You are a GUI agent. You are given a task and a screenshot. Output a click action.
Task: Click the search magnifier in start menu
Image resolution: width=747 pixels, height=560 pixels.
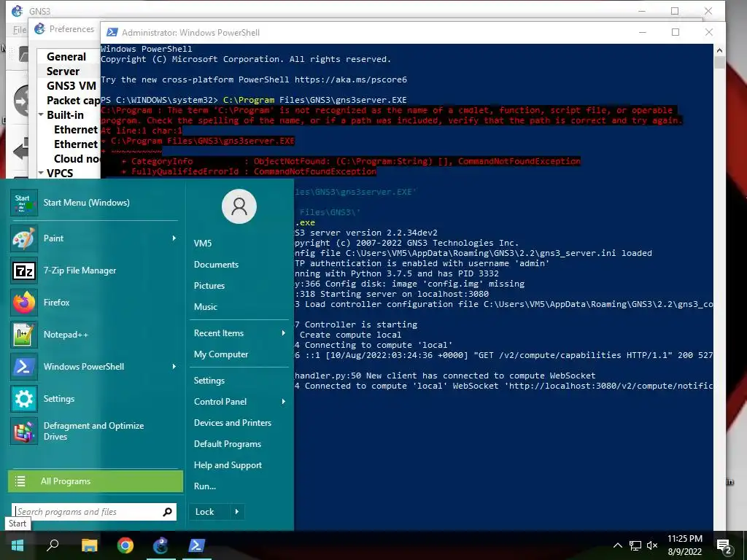[x=167, y=512]
